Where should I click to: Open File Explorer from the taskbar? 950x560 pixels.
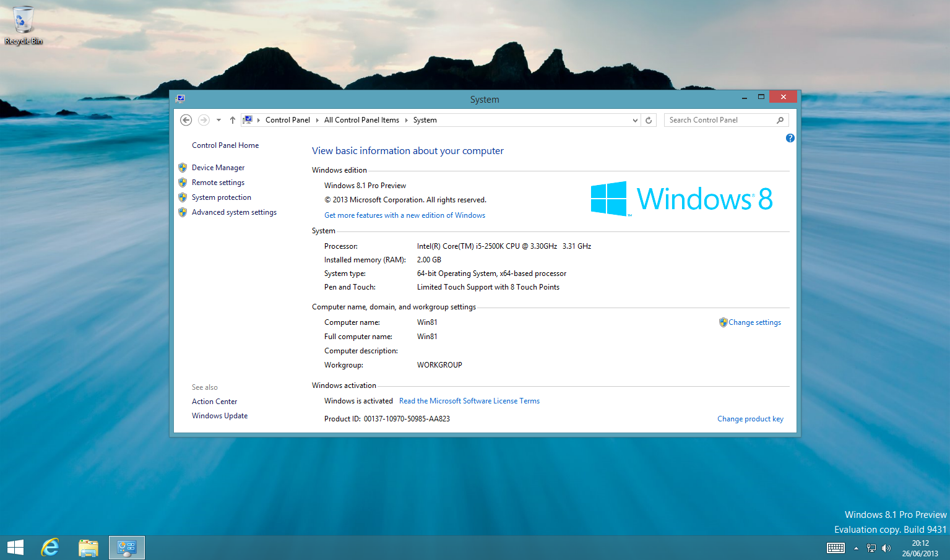click(88, 547)
